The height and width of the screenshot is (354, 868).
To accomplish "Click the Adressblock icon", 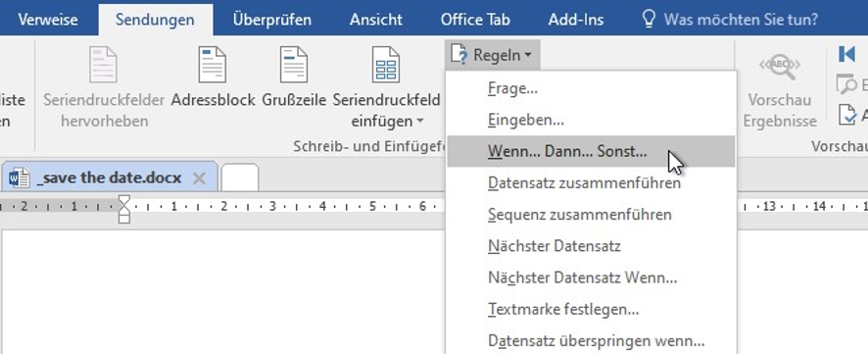I will (213, 65).
